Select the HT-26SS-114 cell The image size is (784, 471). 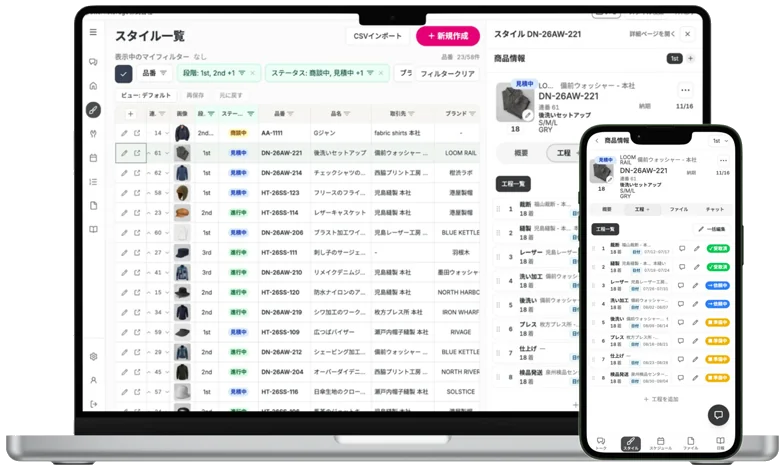(284, 212)
